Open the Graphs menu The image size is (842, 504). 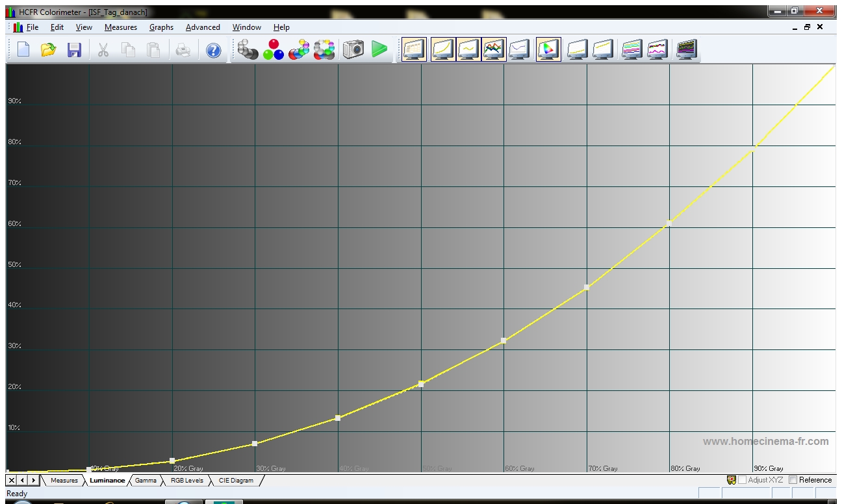(161, 27)
